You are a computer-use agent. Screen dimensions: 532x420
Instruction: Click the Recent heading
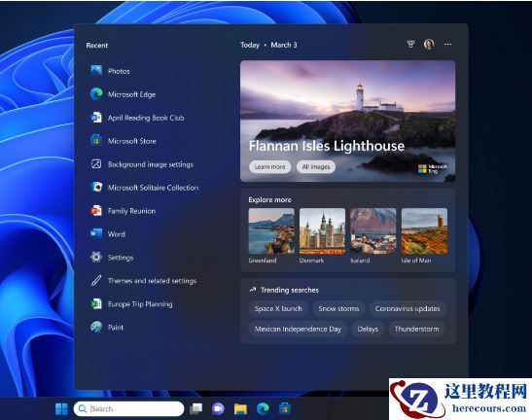[x=97, y=45]
